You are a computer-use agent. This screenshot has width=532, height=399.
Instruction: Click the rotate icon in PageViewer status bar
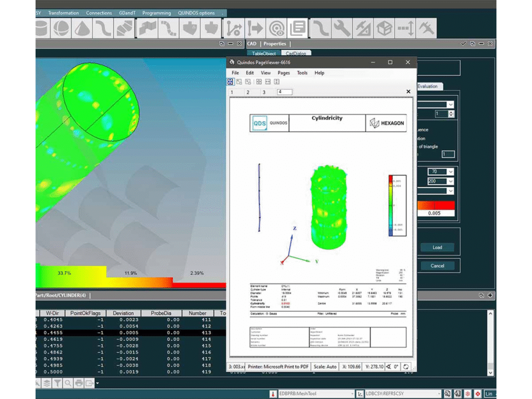tap(406, 367)
